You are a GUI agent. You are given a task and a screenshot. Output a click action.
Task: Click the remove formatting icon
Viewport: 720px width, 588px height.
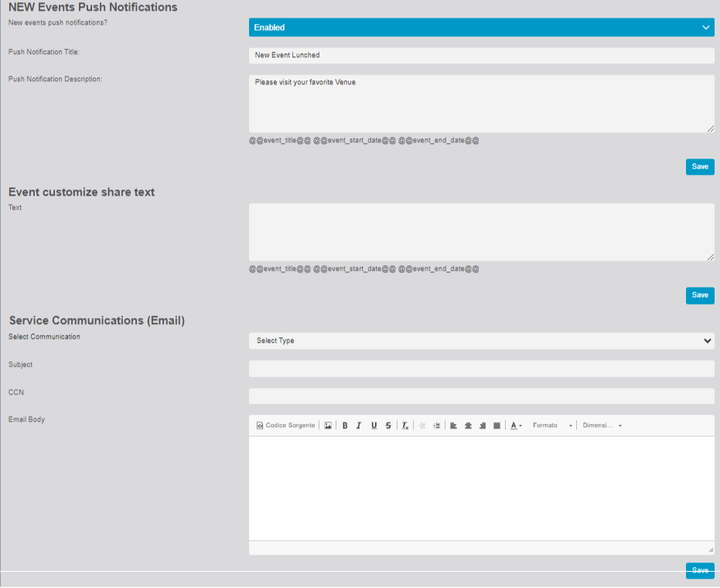[404, 426]
